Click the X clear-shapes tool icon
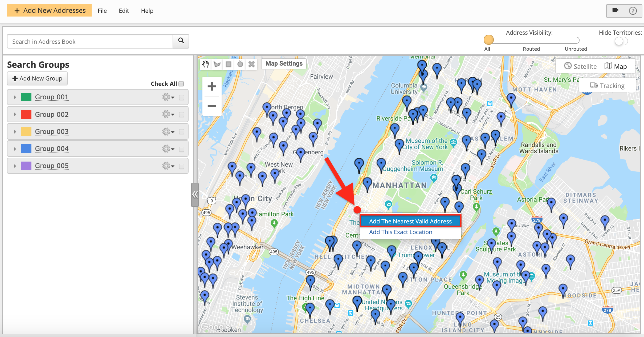 (x=251, y=64)
